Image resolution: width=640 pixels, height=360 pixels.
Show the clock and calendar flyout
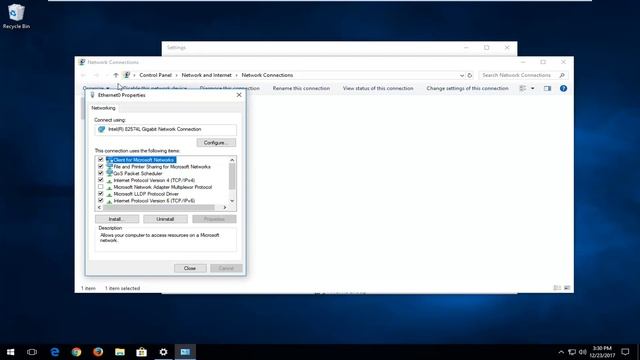602,352
